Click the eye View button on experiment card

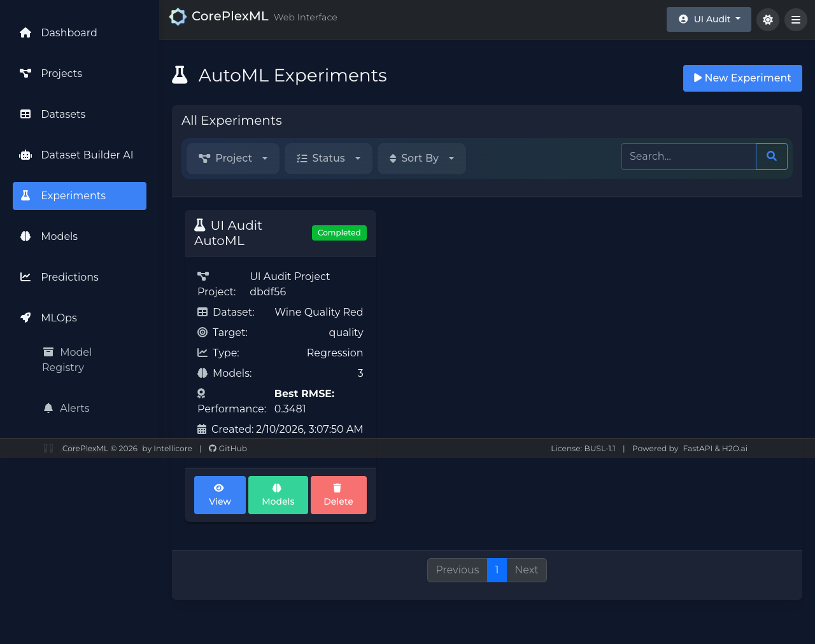coord(220,495)
